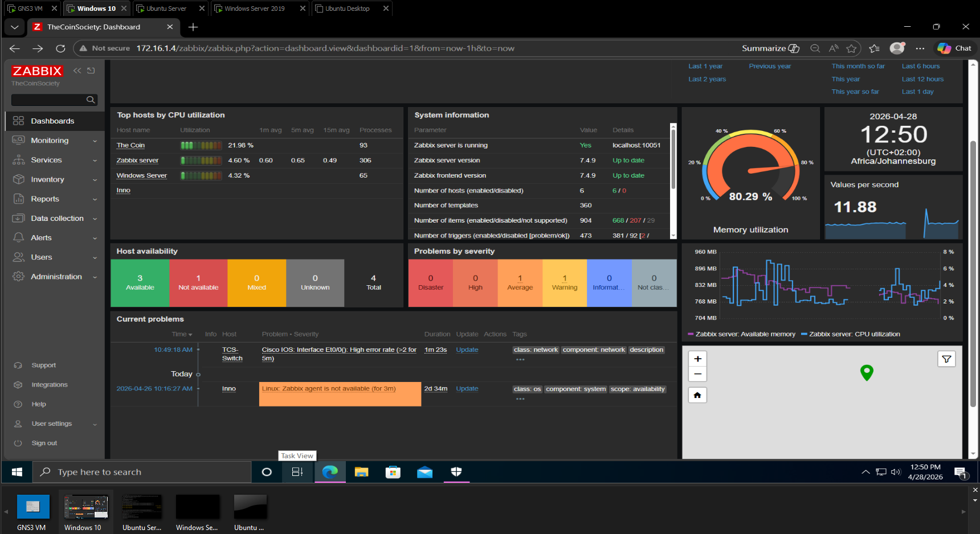Viewport: 980px width, 534px height.
Task: Click Inno in Top hosts table
Action: tap(123, 190)
